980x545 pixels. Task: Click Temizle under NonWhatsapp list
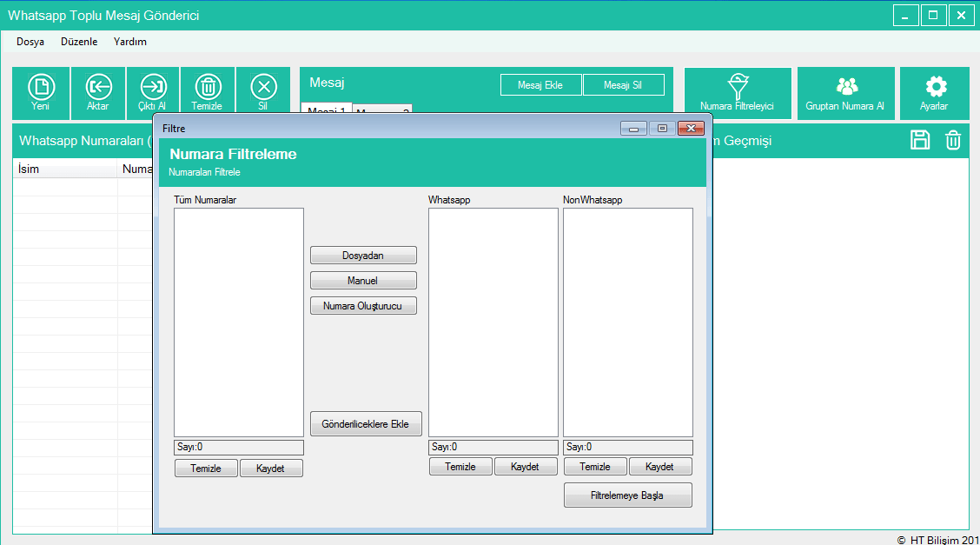(595, 467)
